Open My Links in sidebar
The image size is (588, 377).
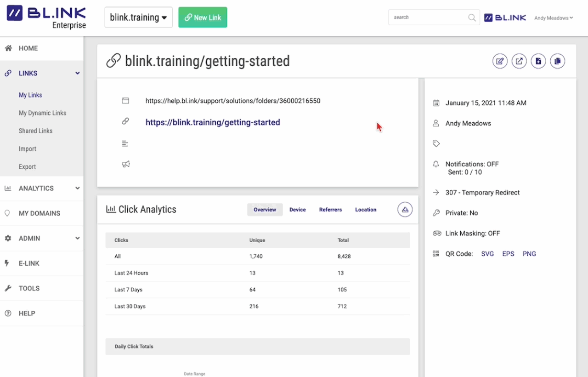click(x=30, y=95)
